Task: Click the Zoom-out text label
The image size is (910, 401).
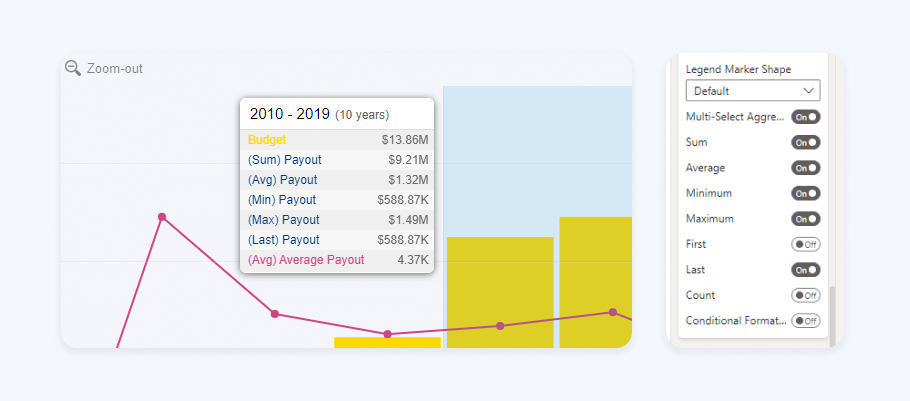Action: [113, 68]
